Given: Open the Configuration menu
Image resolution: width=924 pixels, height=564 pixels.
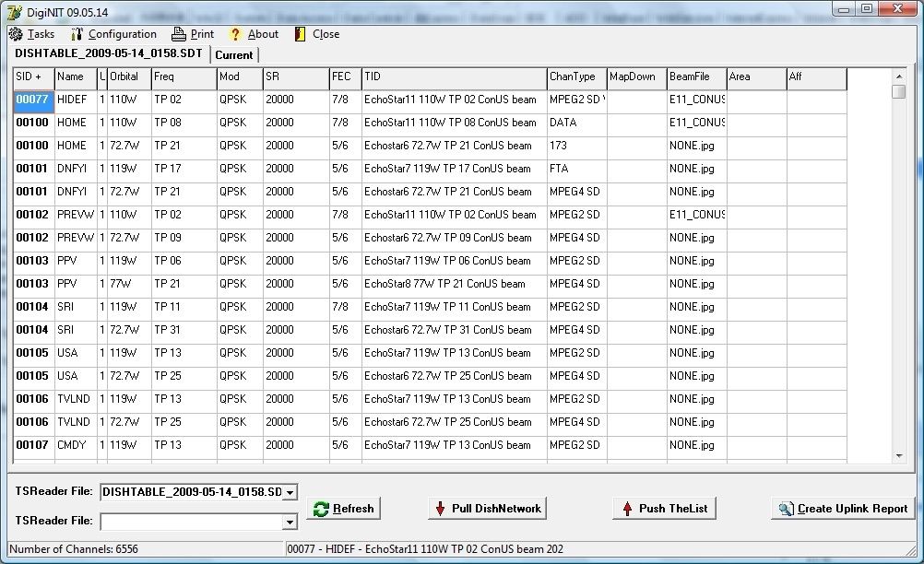Looking at the screenshot, I should 122,34.
